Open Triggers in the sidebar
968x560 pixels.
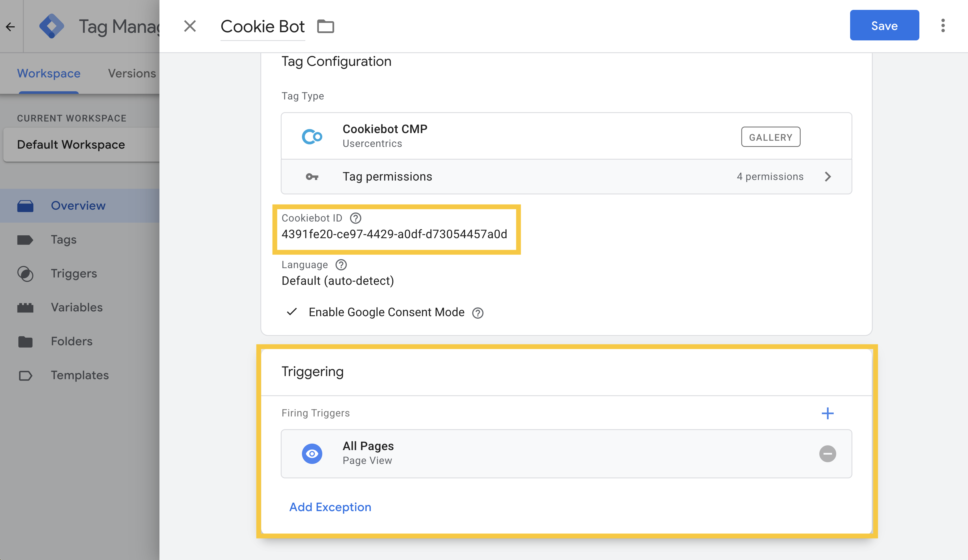(x=80, y=273)
